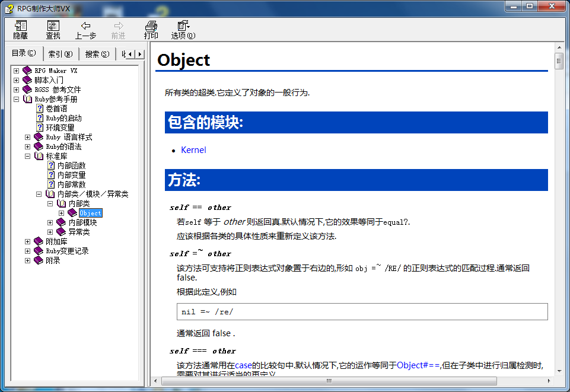Click the purple book icon beside 附加库
The image size is (570, 392).
(x=39, y=241)
